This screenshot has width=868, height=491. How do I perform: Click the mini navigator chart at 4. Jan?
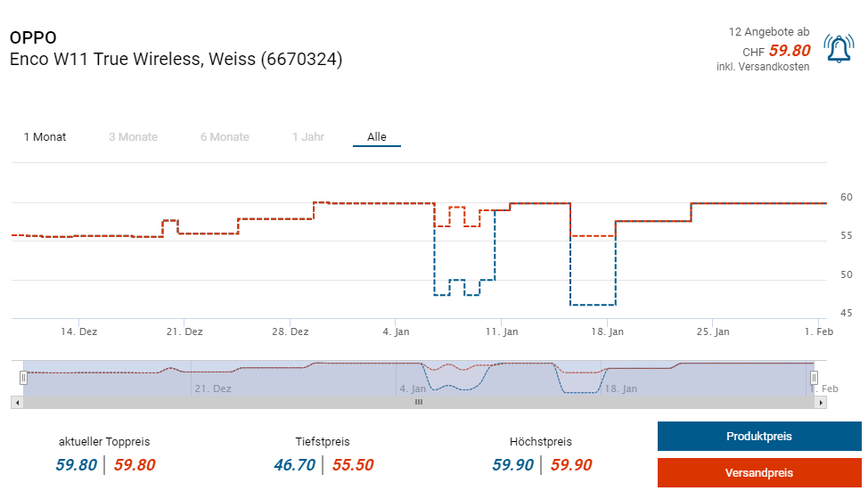click(412, 378)
